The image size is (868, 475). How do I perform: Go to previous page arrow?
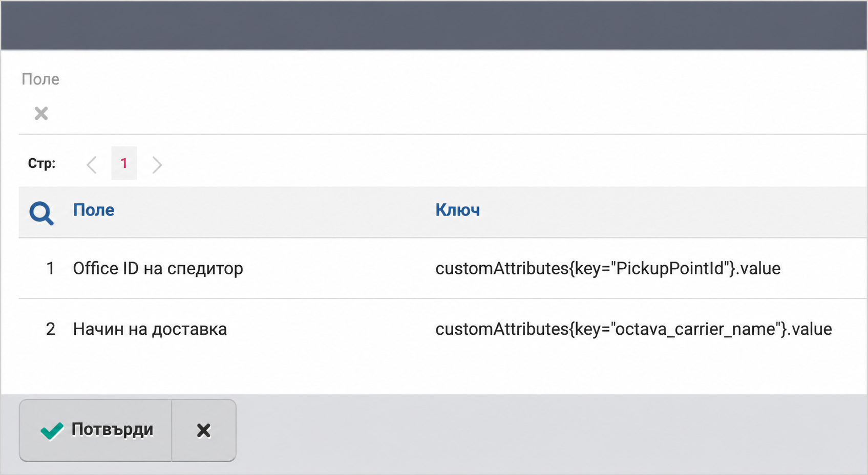tap(92, 164)
